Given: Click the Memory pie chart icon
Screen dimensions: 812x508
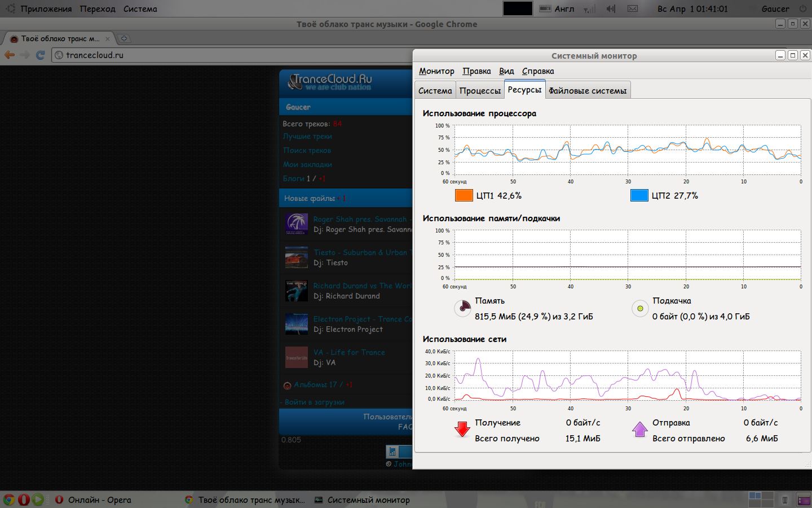Looking at the screenshot, I should click(462, 308).
